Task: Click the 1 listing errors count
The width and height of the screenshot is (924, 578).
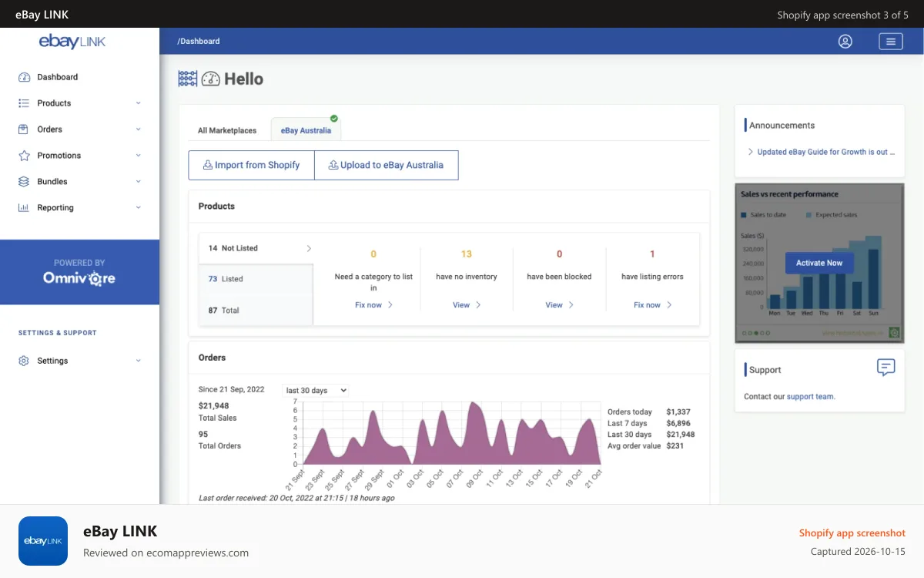Action: [652, 254]
